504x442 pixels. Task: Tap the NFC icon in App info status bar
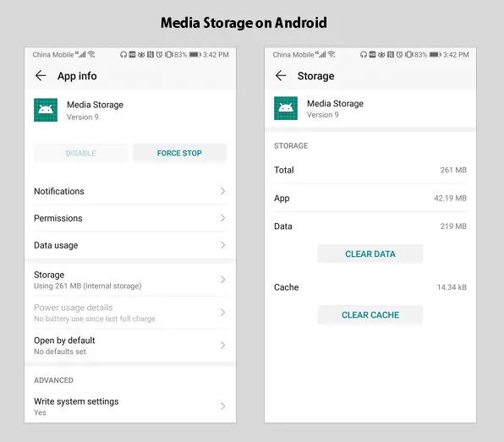click(151, 55)
